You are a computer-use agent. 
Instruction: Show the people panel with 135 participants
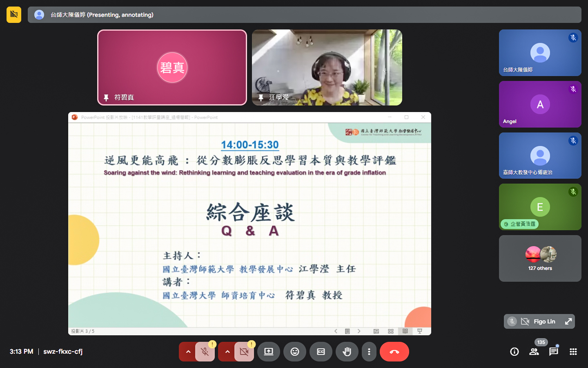click(x=534, y=352)
